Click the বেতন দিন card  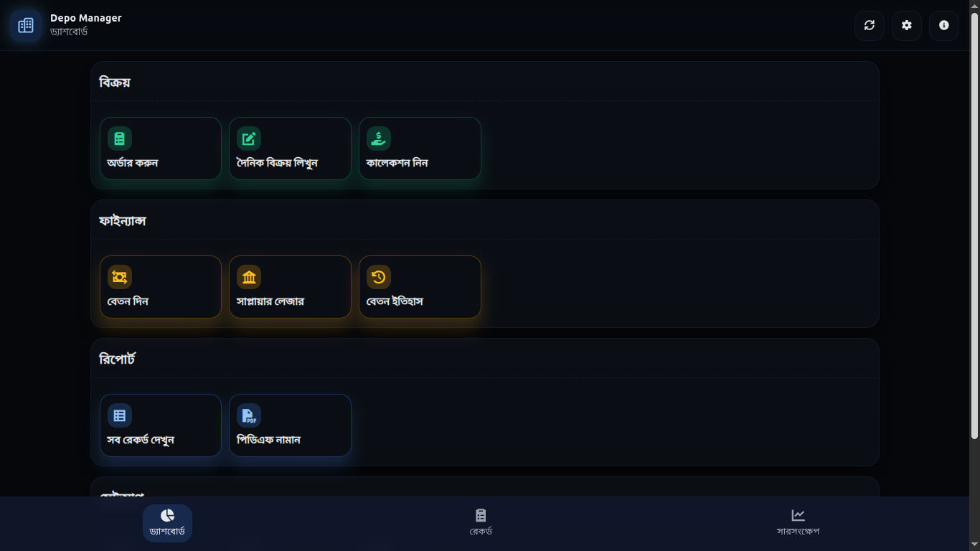(160, 287)
